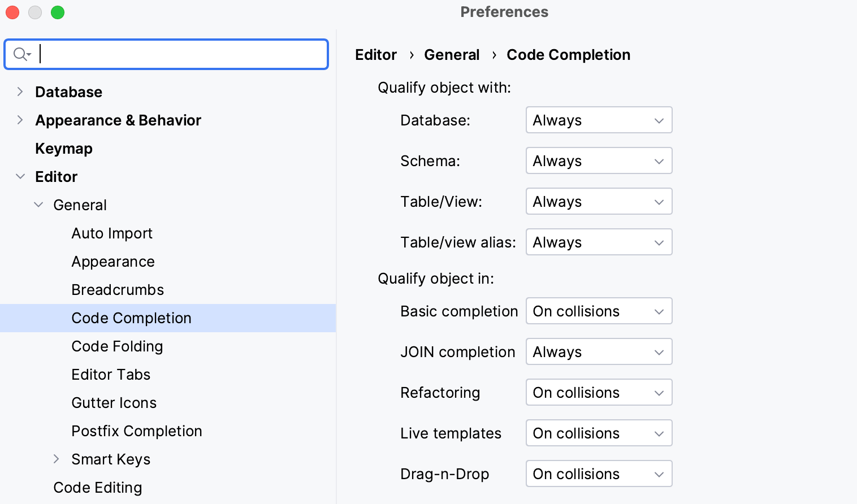Viewport: 857px width, 504px height.
Task: Expand the Smart Keys node
Action: pyautogui.click(x=56, y=459)
